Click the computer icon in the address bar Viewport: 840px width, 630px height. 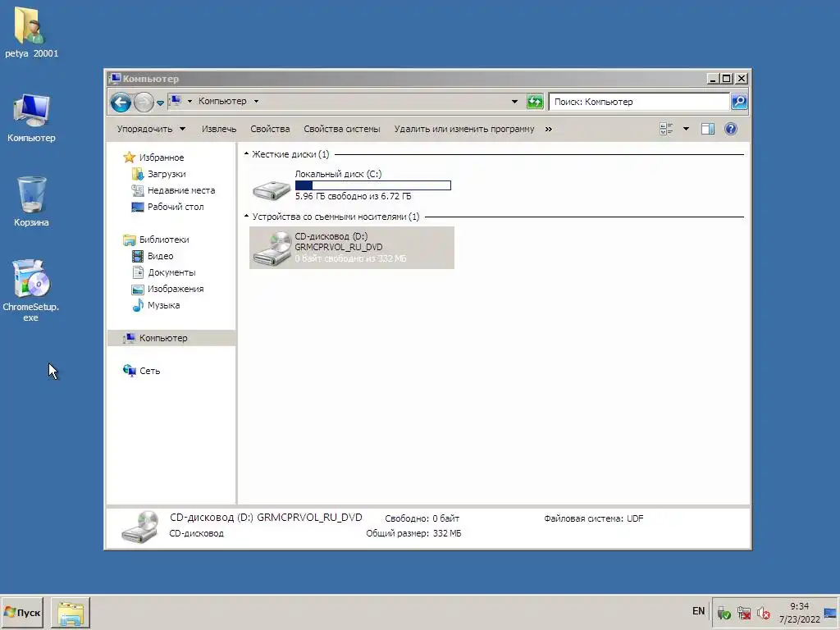click(x=176, y=101)
